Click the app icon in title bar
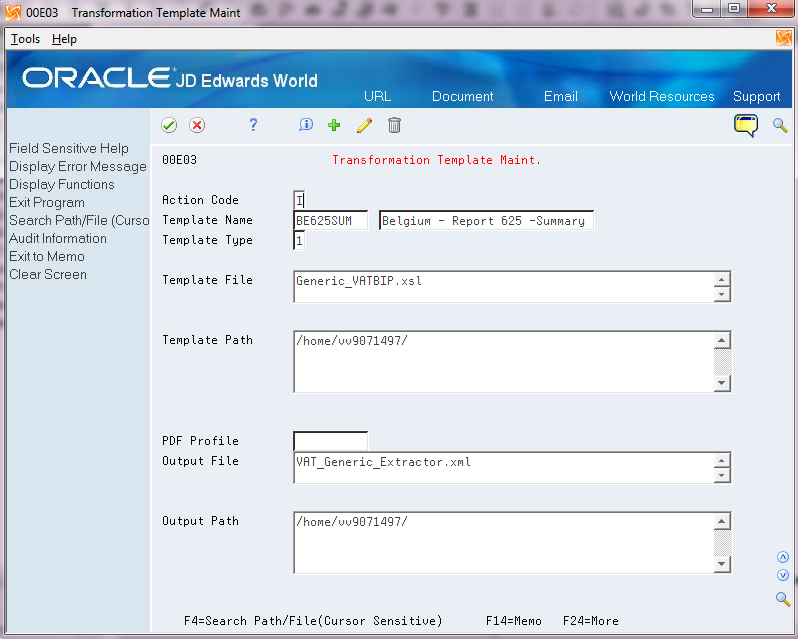The image size is (798, 639). point(13,12)
